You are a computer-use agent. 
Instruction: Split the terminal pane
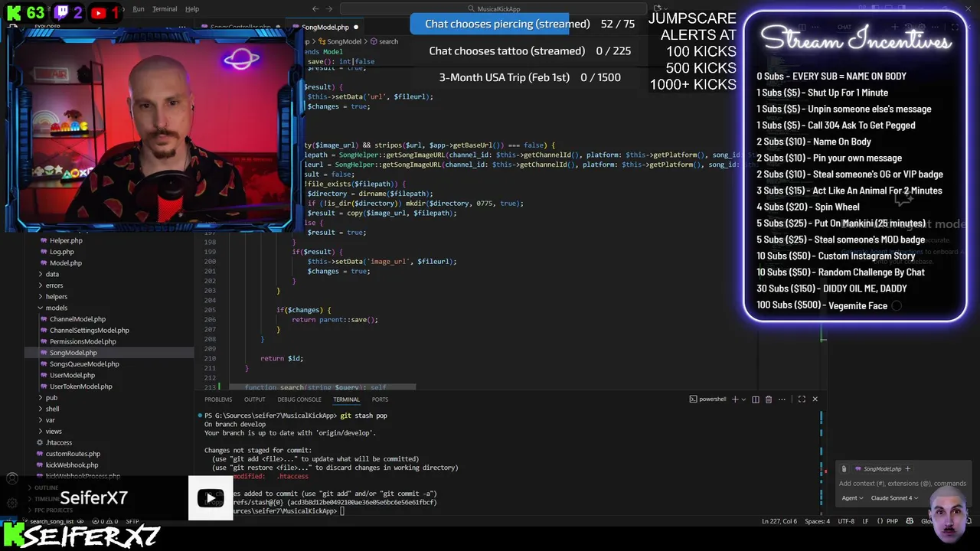[x=756, y=399]
